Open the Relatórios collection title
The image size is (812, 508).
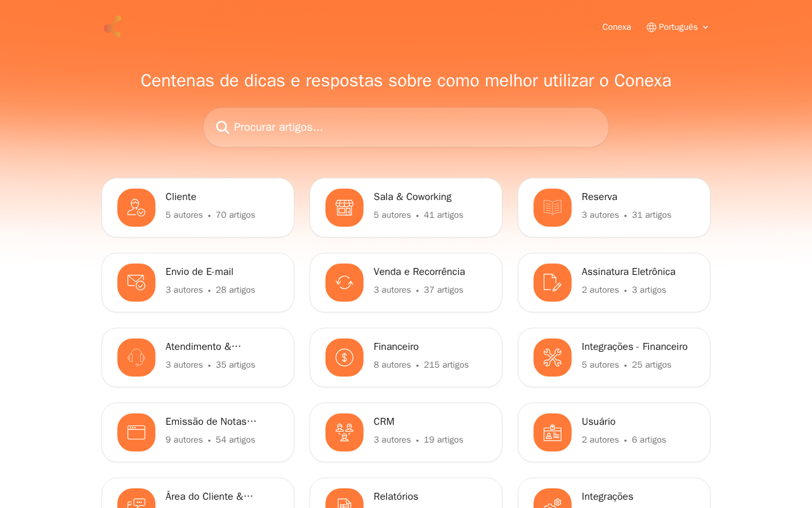(396, 497)
